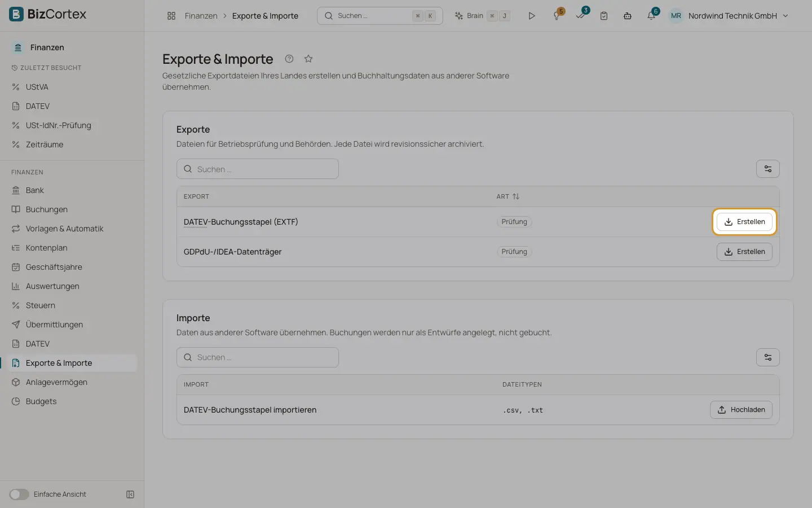Screen dimensions: 812x508
Task: Click Finanzen breadcrumb link
Action: [x=201, y=16]
